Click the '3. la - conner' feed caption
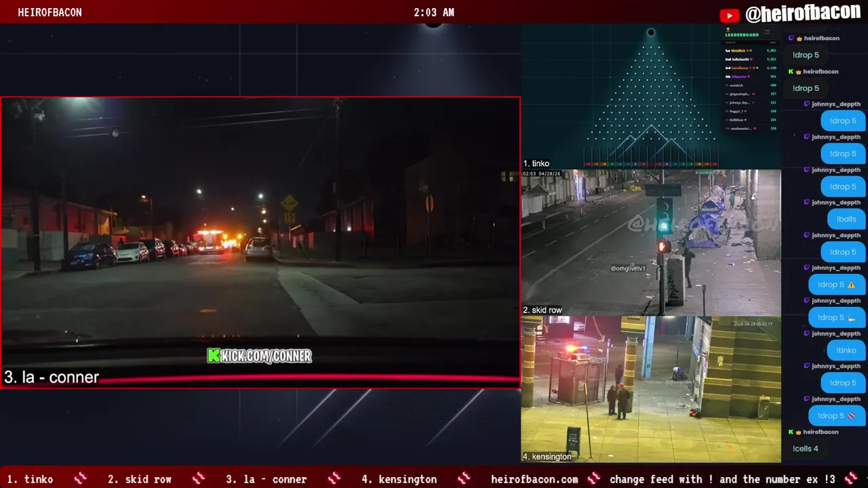The width and height of the screenshot is (868, 488). [x=52, y=378]
